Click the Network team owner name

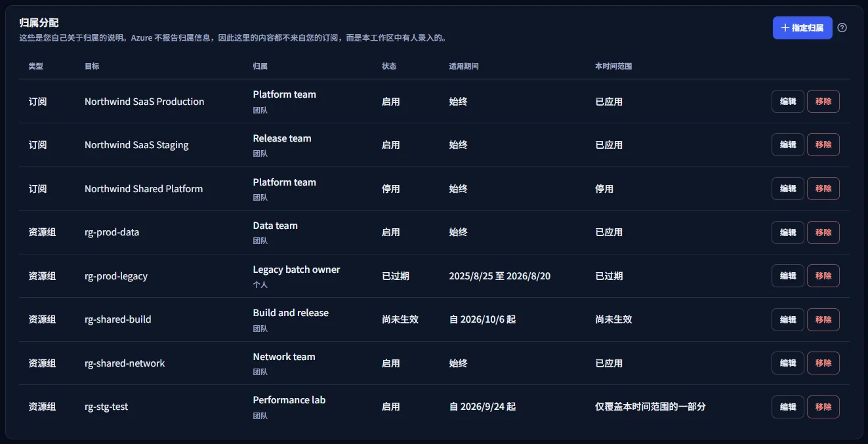284,357
